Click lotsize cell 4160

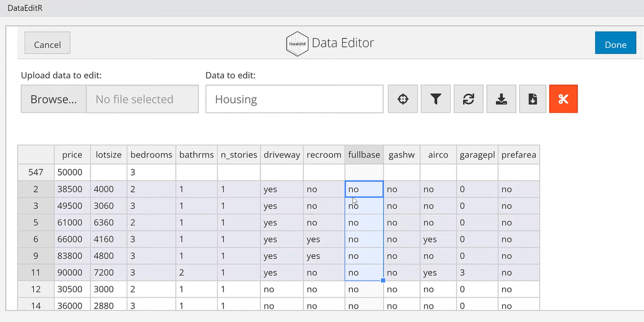point(108,239)
